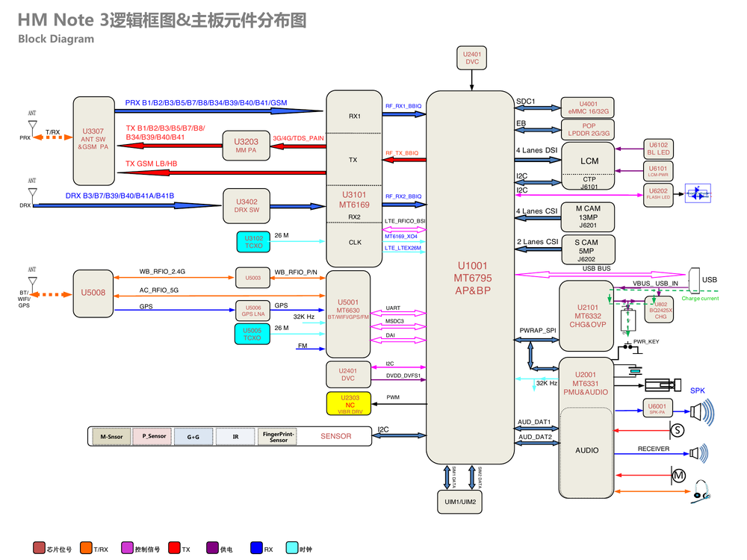Screen dimensions: 747x560
Task: Select the U6102 BL LED block
Action: tap(658, 149)
